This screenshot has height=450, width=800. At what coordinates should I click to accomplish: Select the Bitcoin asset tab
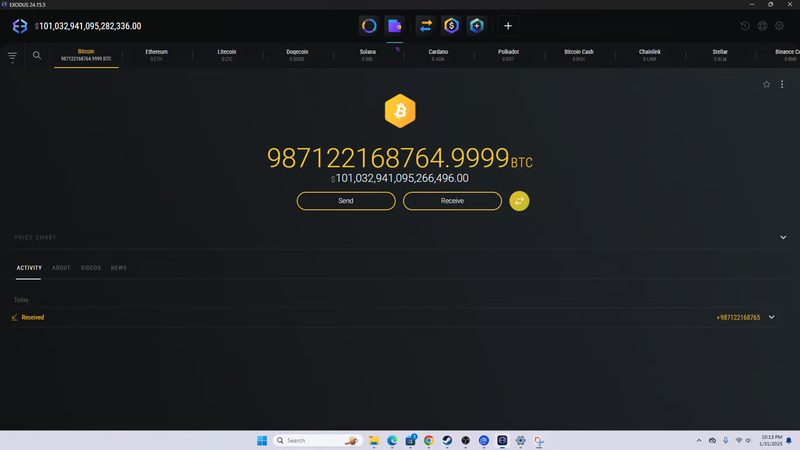pos(86,55)
